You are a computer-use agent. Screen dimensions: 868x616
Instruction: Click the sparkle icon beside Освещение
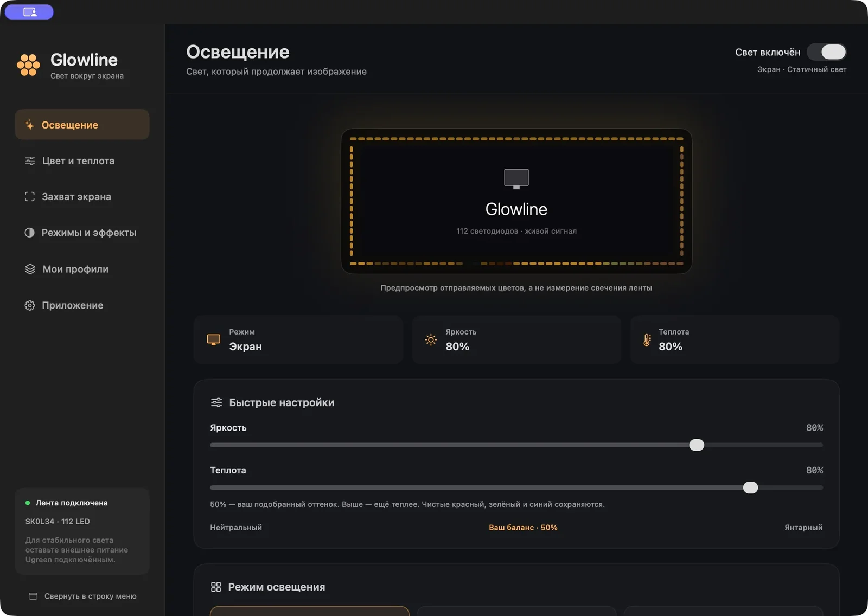(29, 125)
